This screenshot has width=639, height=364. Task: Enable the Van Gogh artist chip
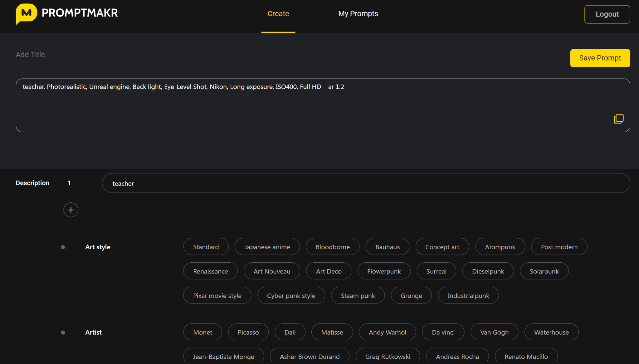(x=494, y=332)
